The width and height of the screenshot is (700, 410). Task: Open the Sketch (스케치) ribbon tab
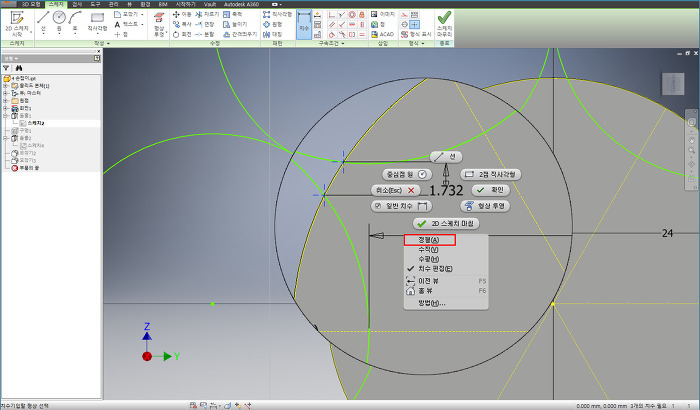coord(56,4)
